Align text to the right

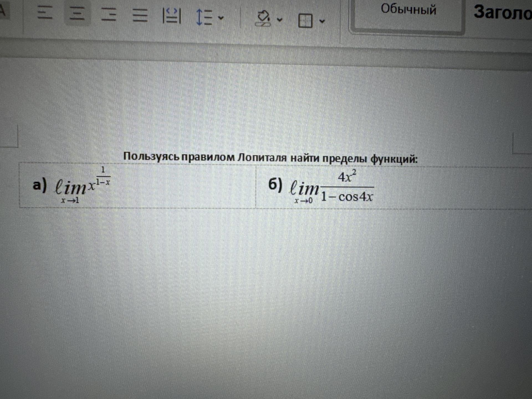point(108,14)
